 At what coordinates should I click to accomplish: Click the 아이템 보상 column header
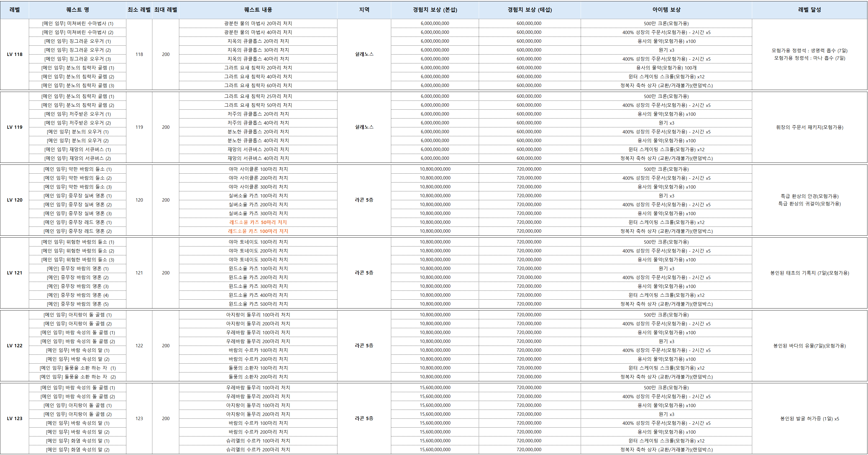[666, 10]
